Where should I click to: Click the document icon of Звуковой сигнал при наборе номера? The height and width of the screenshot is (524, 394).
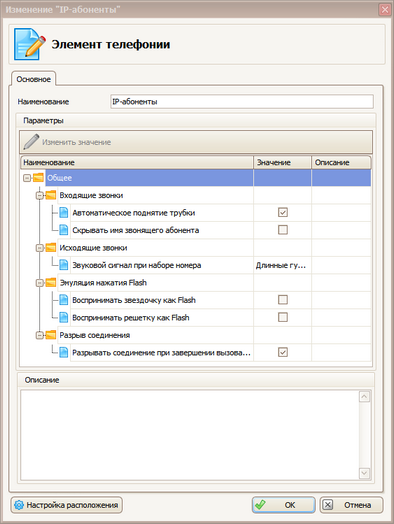click(63, 265)
